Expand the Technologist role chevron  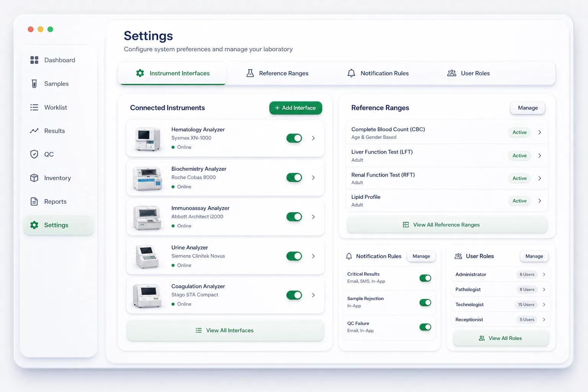pos(544,305)
